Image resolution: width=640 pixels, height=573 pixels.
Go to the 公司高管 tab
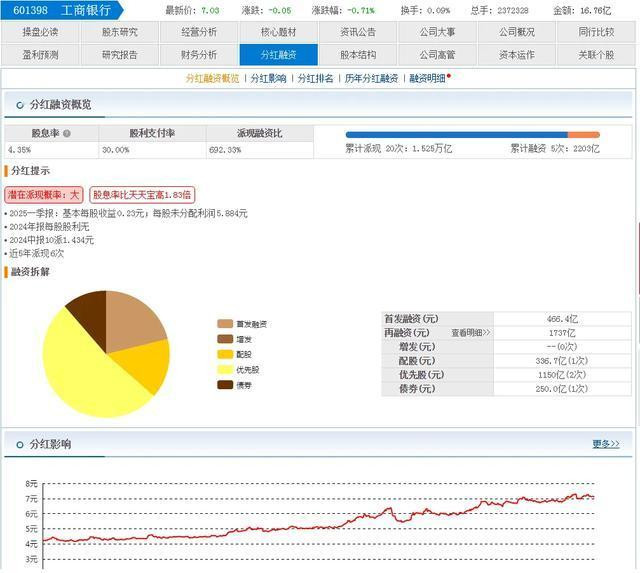437,55
